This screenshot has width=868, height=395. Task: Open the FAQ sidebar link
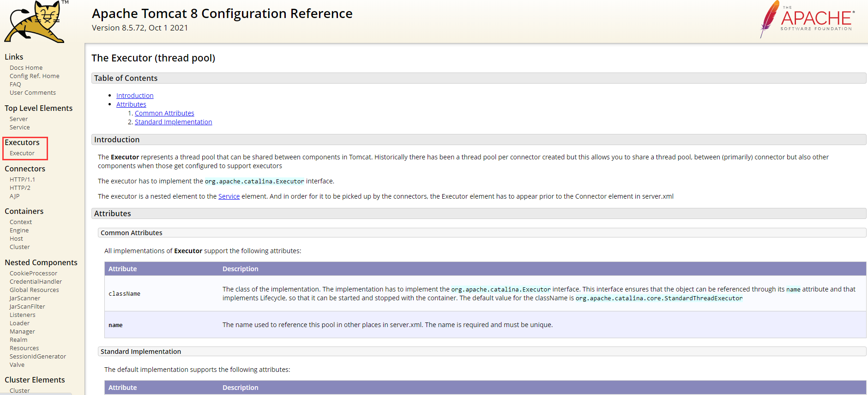point(15,85)
